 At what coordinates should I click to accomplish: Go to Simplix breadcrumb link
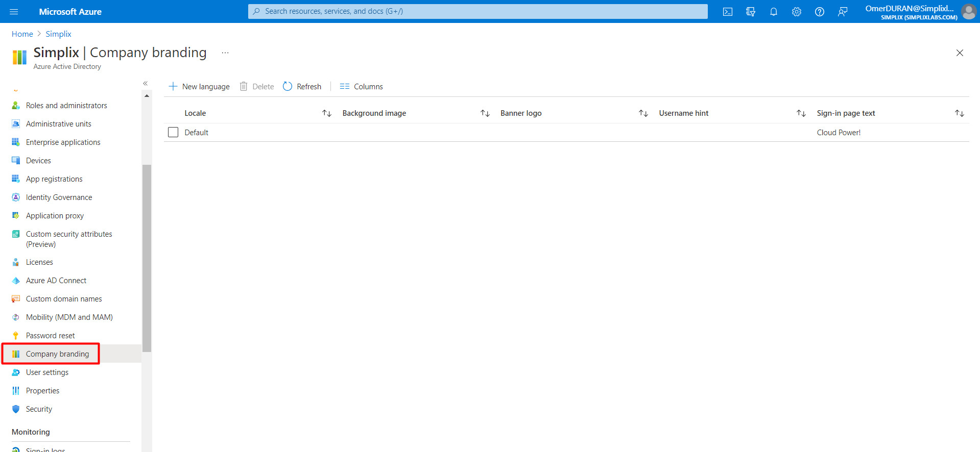coord(58,34)
